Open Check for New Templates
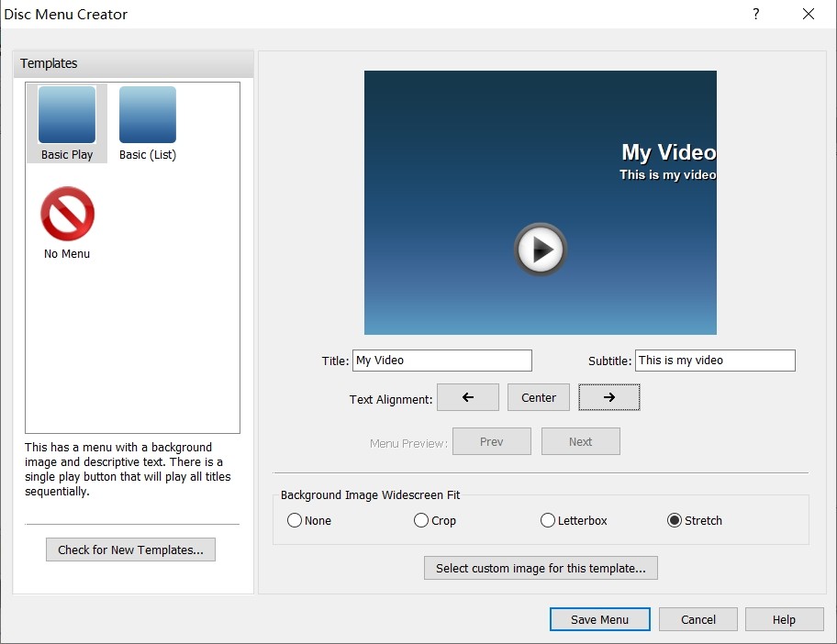Viewport: 837px width, 644px height. click(x=129, y=550)
